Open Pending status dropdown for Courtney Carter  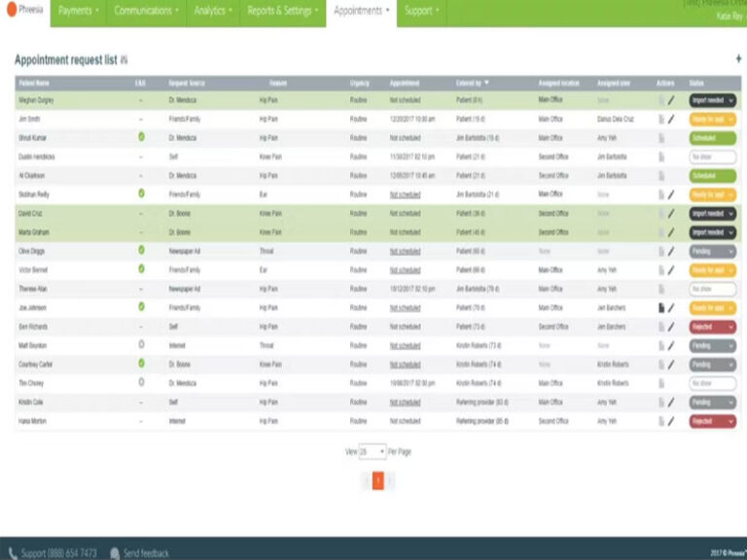coord(713,365)
